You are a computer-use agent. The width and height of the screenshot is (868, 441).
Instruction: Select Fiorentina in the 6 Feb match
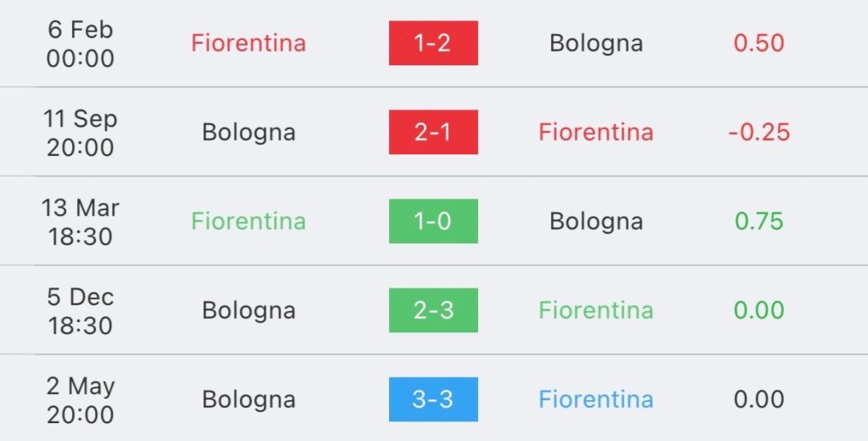[248, 43]
